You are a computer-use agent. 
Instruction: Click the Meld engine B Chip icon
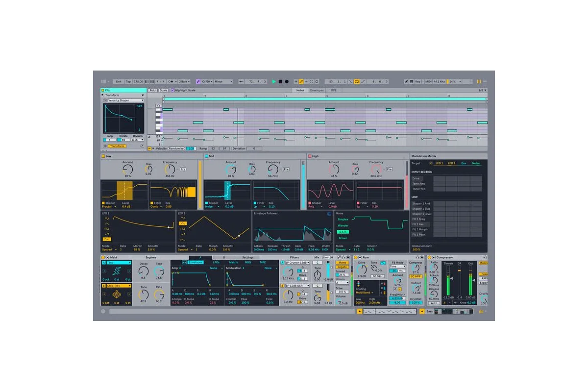coord(117,294)
